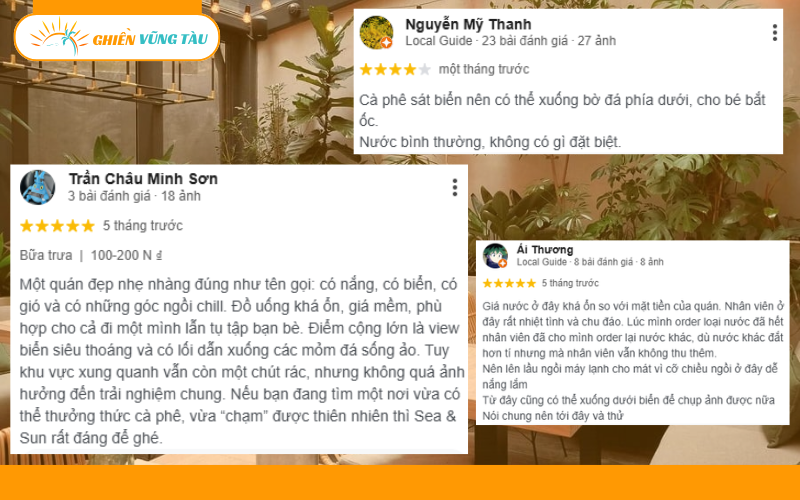Image resolution: width=800 pixels, height=500 pixels.
Task: Click the Ghiền Vũng Tàu sun logo
Action: point(59,37)
